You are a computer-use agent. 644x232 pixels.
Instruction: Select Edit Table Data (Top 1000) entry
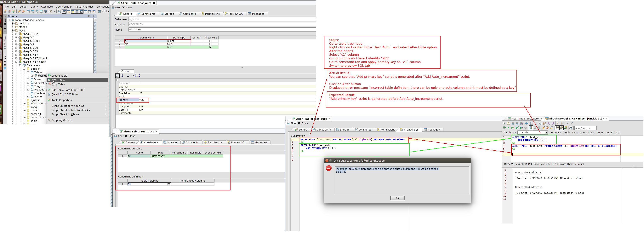pyautogui.click(x=78, y=90)
